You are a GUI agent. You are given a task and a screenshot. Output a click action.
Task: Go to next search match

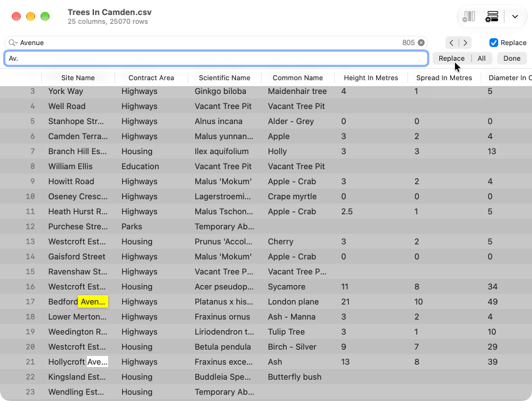[465, 43]
